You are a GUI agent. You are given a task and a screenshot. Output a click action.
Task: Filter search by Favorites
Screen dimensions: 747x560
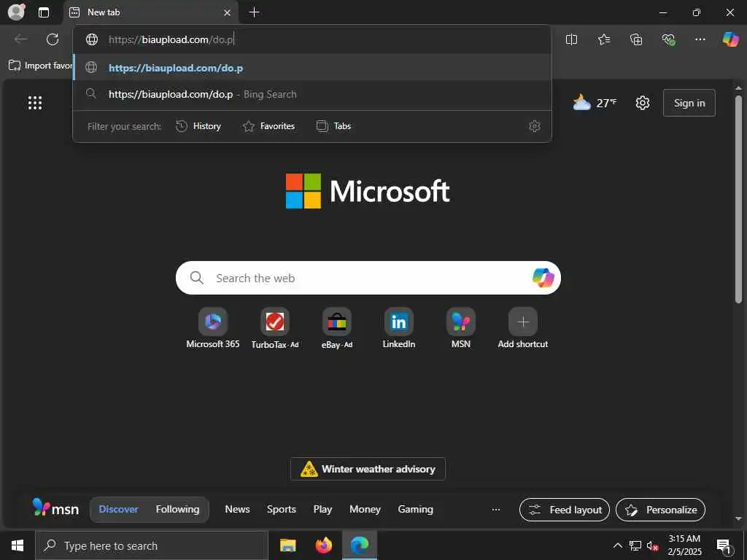click(268, 126)
